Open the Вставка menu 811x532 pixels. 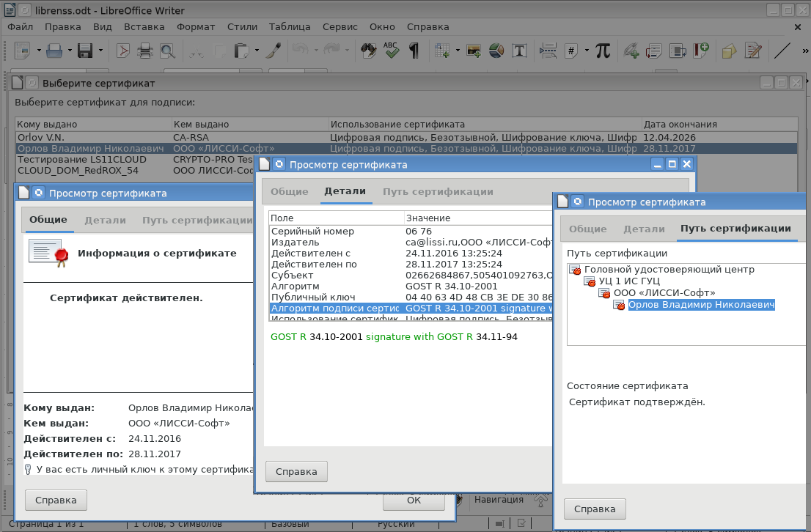[144, 27]
